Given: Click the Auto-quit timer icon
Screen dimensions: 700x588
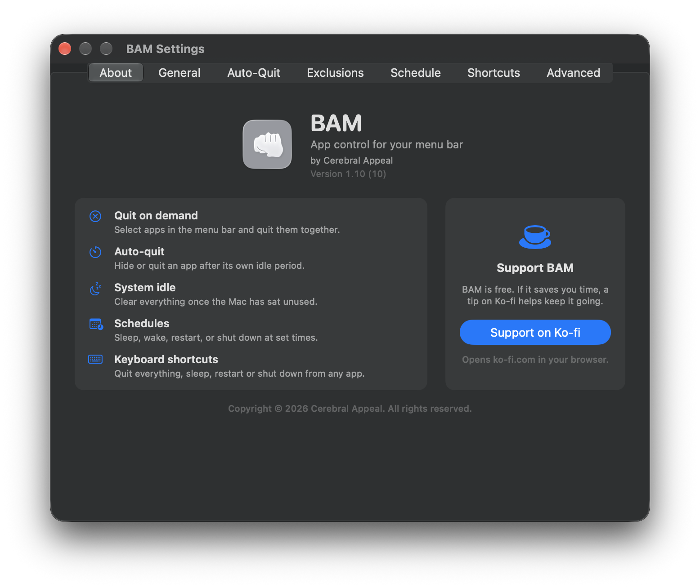Looking at the screenshot, I should 95,252.
